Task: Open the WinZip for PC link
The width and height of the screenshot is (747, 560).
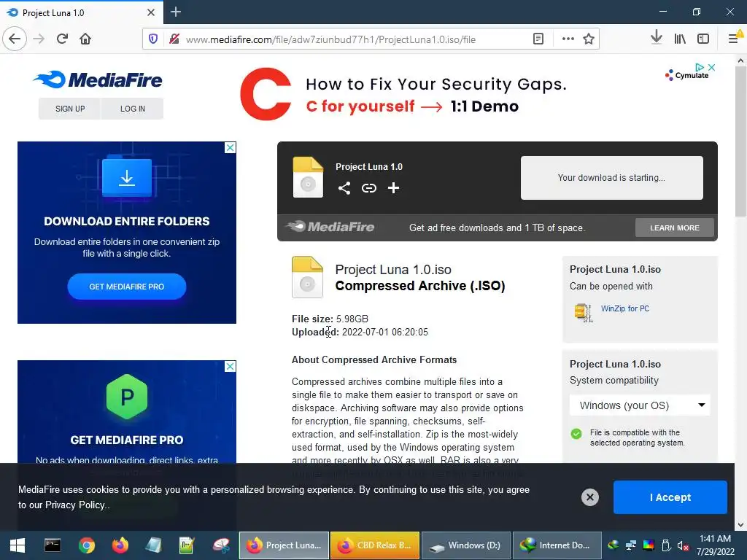Action: tap(624, 308)
